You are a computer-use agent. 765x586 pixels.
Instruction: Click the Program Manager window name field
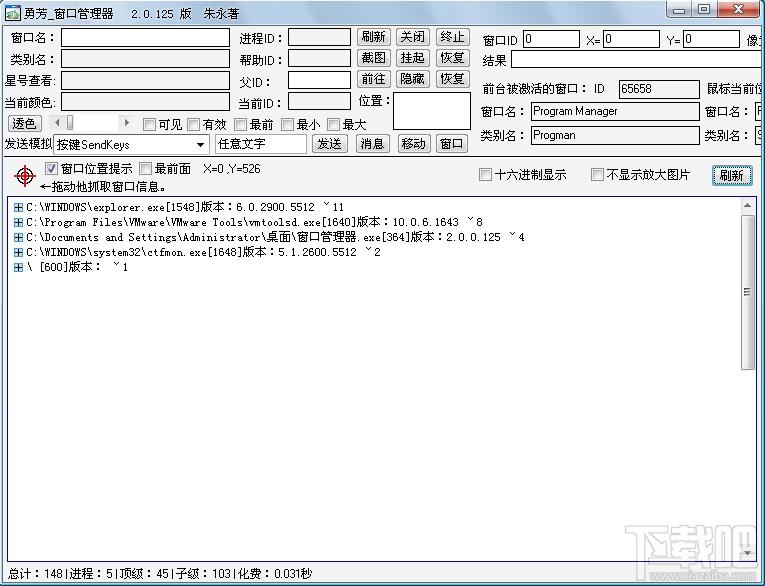point(615,112)
